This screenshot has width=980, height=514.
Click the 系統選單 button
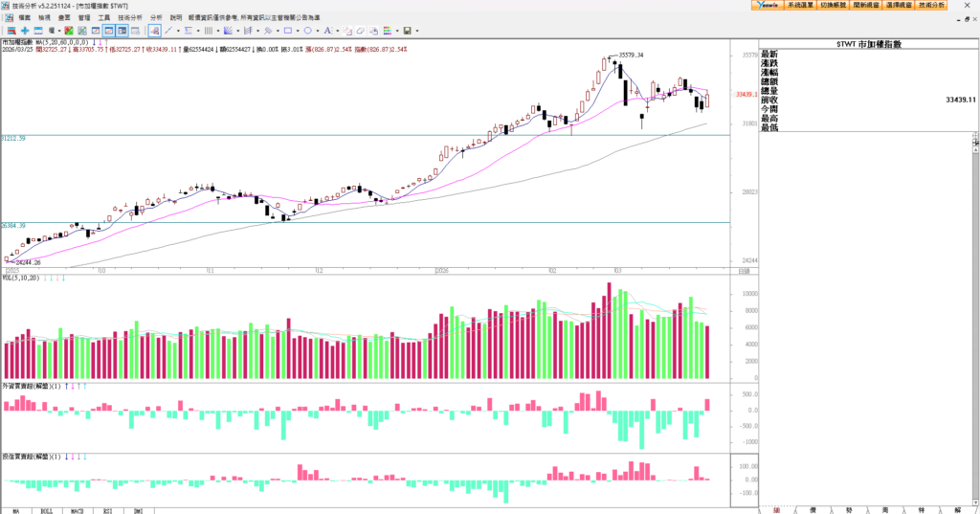tap(800, 5)
